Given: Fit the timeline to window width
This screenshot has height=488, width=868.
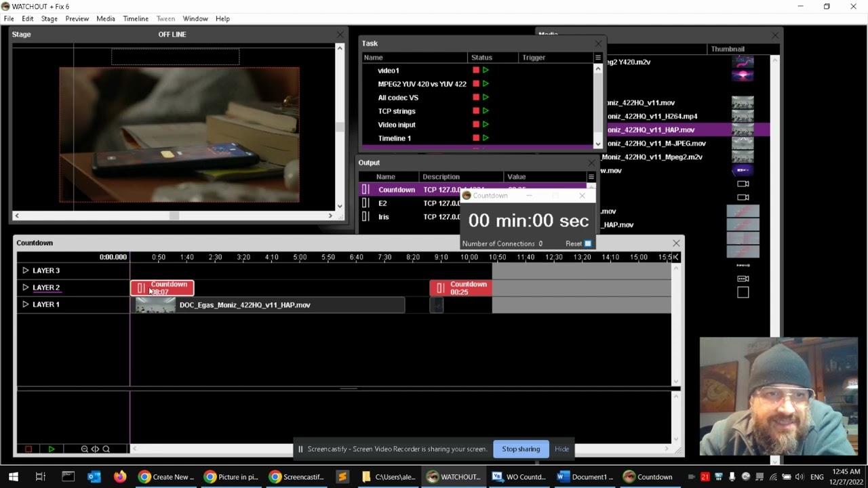Looking at the screenshot, I should click(95, 449).
